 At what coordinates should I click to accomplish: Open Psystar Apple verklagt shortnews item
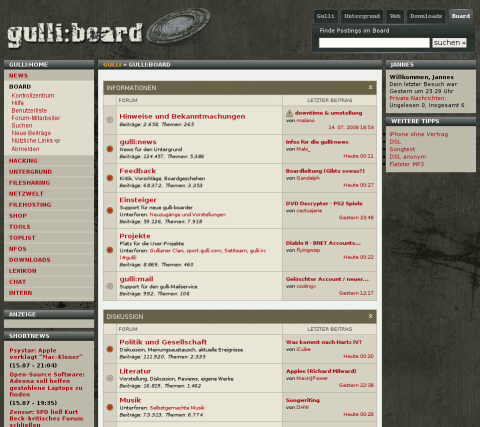46,354
